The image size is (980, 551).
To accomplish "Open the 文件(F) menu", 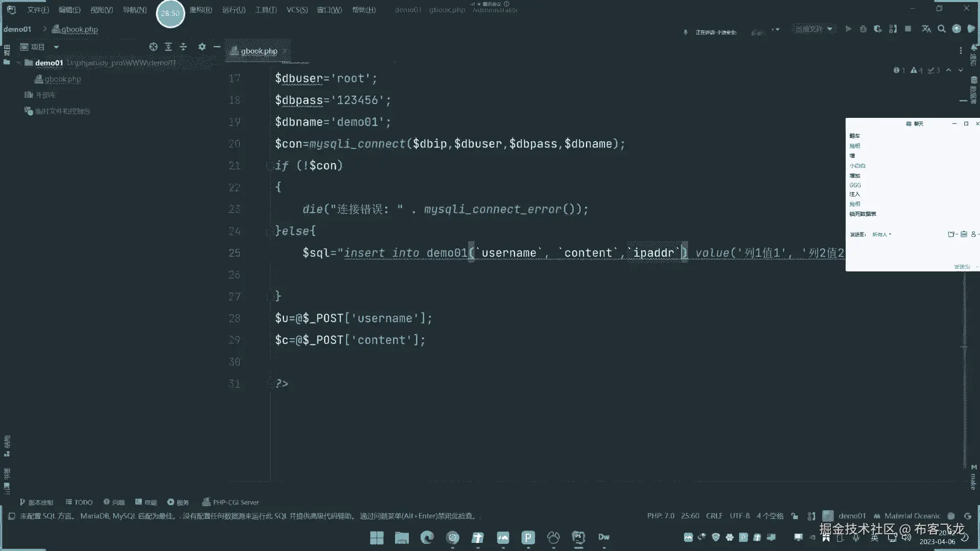I will tap(38, 10).
